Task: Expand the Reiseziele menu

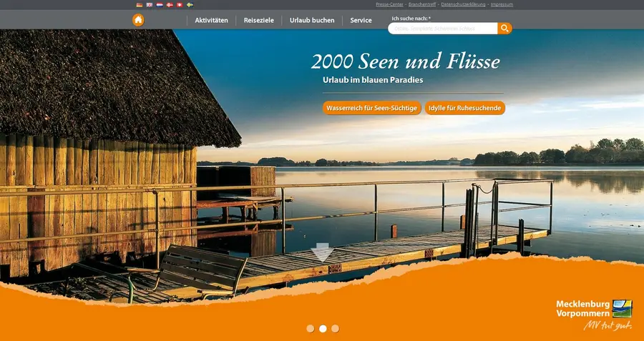Action: pos(258,21)
